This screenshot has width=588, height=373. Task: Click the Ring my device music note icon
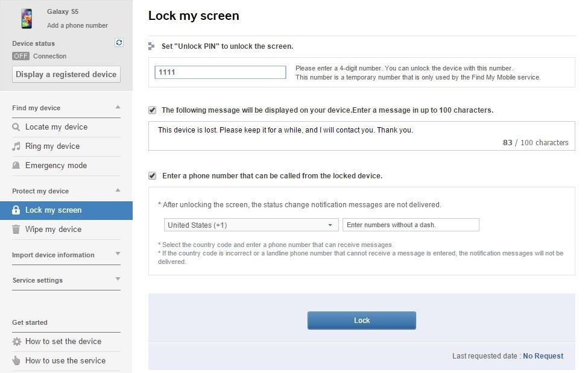pyautogui.click(x=16, y=146)
